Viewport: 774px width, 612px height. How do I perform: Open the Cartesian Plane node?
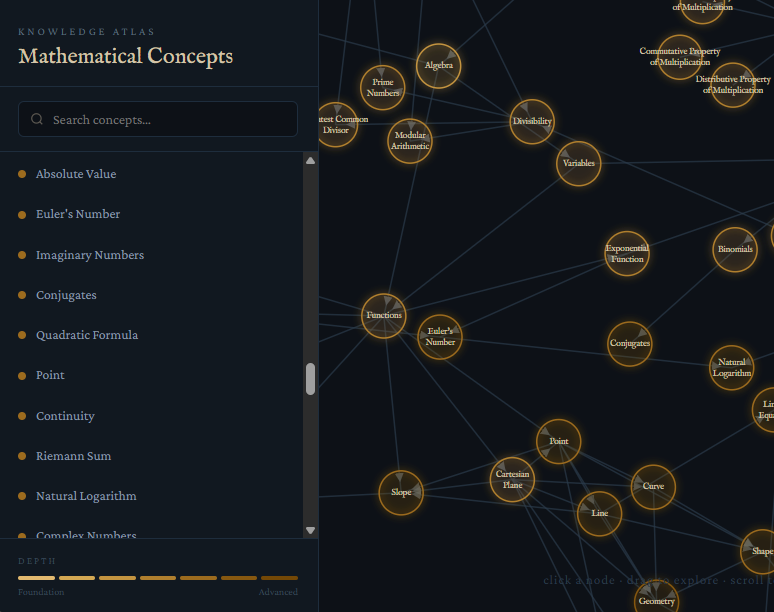pyautogui.click(x=512, y=479)
